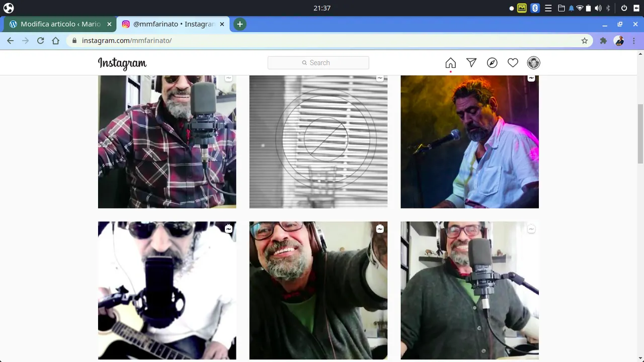Open volume control speaker icon
The width and height of the screenshot is (644, 362).
598,8
